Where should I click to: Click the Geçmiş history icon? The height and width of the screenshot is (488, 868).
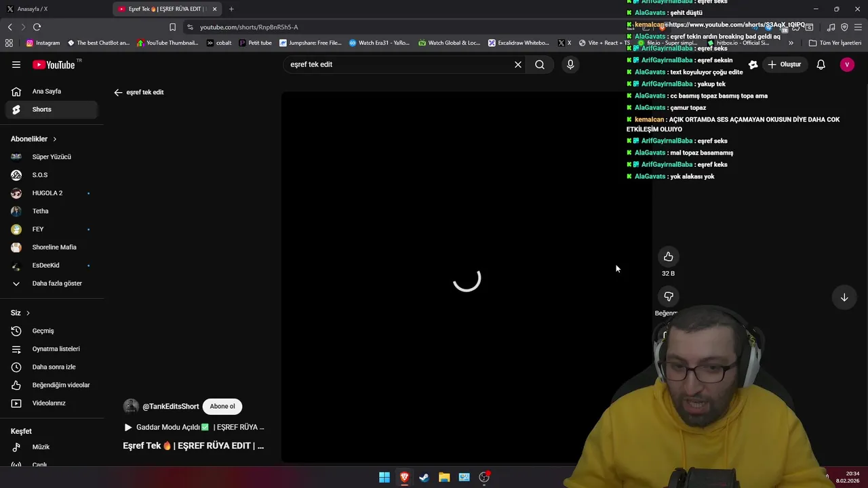point(16,331)
